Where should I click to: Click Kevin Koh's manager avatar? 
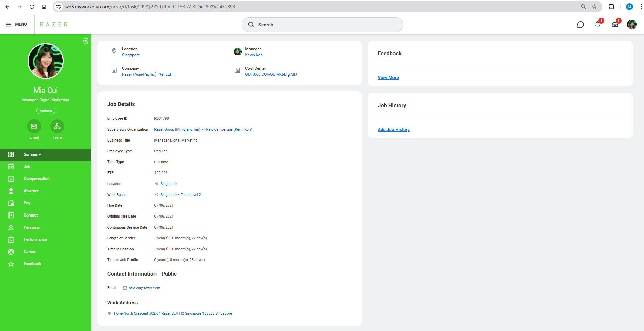tap(238, 52)
